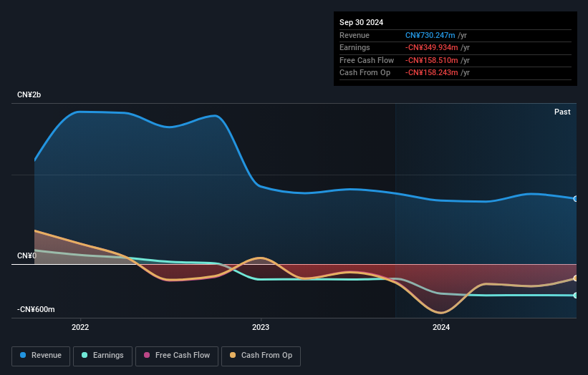The height and width of the screenshot is (375, 588).
Task: Click the CN¥0 y-axis label
Action: pyautogui.click(x=26, y=256)
